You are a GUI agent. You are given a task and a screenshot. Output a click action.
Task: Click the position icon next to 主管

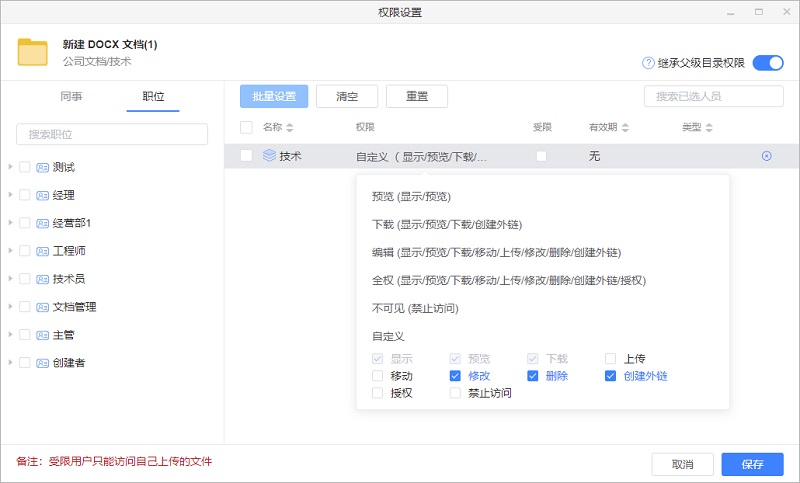[42, 335]
